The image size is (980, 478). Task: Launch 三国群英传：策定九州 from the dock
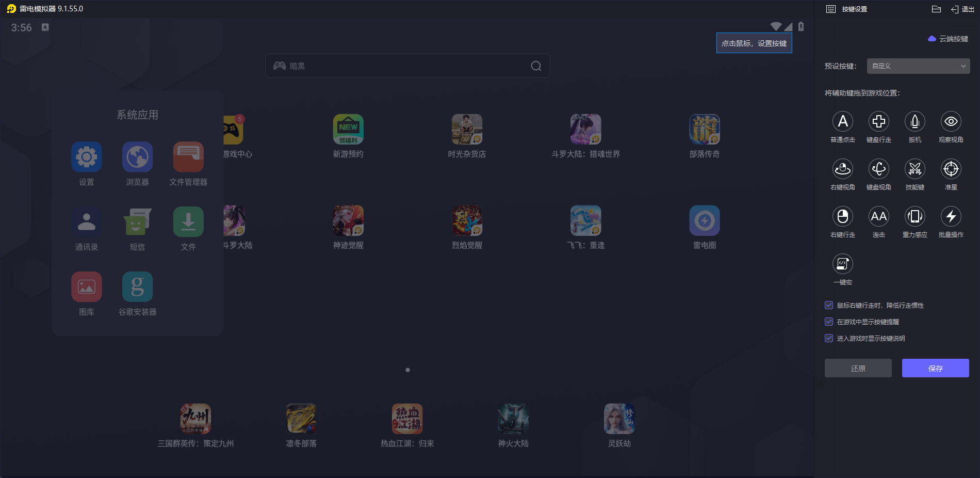[195, 419]
